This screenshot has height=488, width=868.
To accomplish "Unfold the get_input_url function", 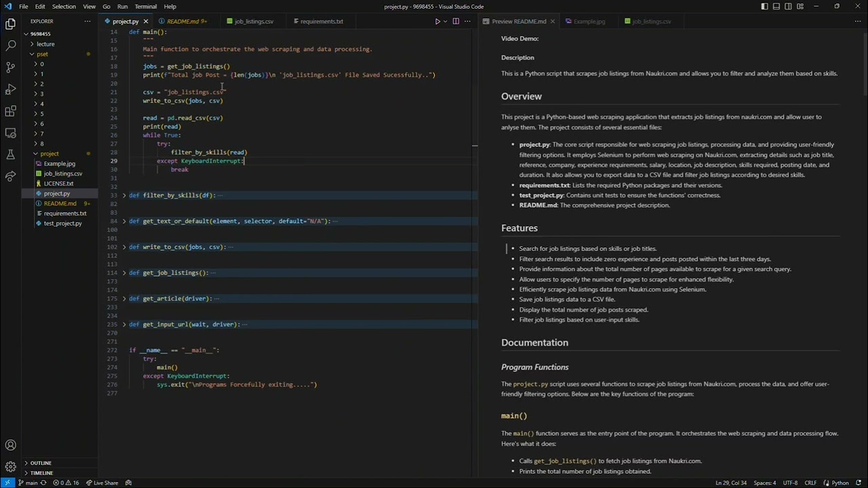I will click(x=123, y=324).
